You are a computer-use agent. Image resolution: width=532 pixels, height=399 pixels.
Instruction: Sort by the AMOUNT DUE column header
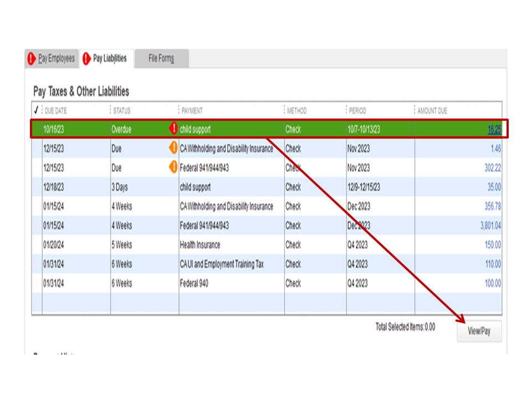tap(432, 111)
